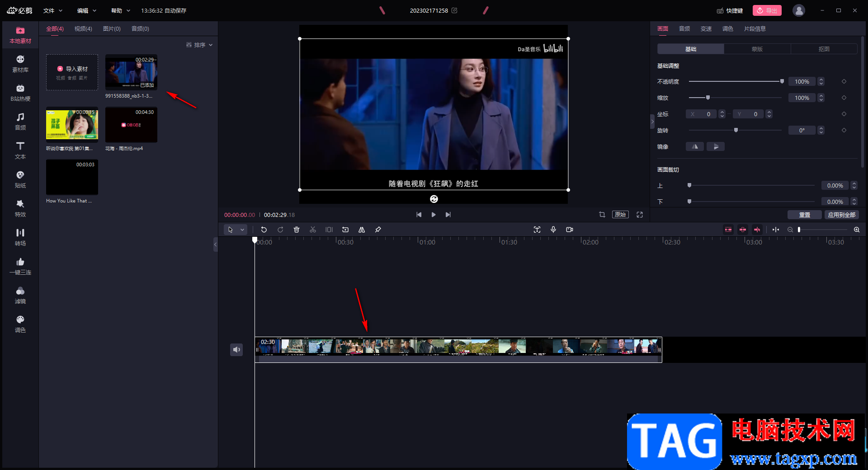Switch to the 变速 speed tab

tap(706, 28)
